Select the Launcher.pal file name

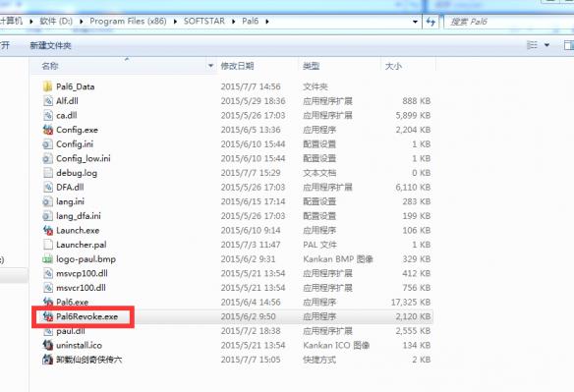(82, 245)
